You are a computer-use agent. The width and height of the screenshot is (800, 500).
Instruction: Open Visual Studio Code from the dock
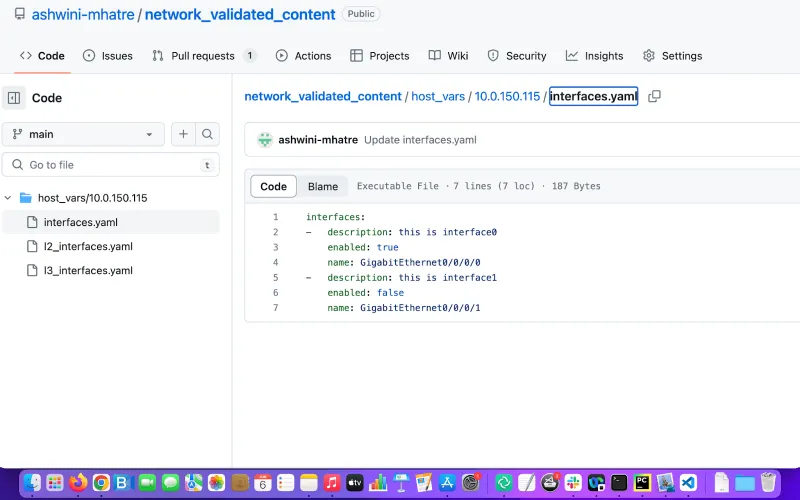point(688,483)
